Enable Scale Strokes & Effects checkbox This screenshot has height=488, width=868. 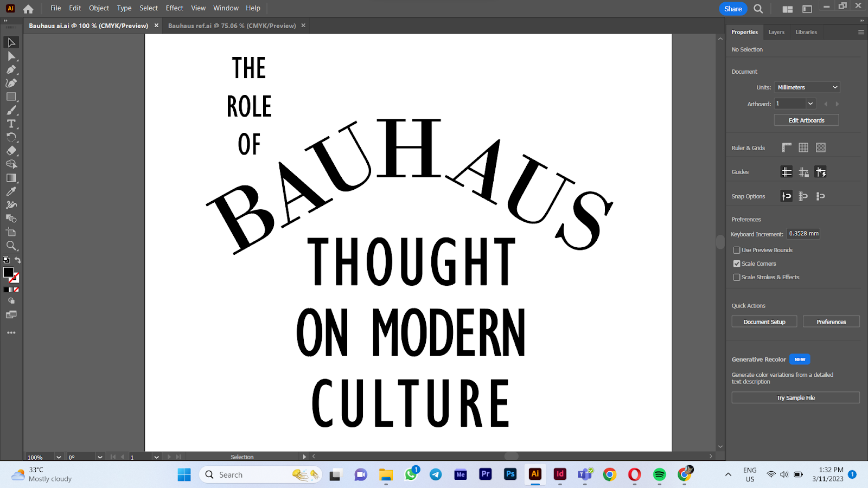coord(737,277)
